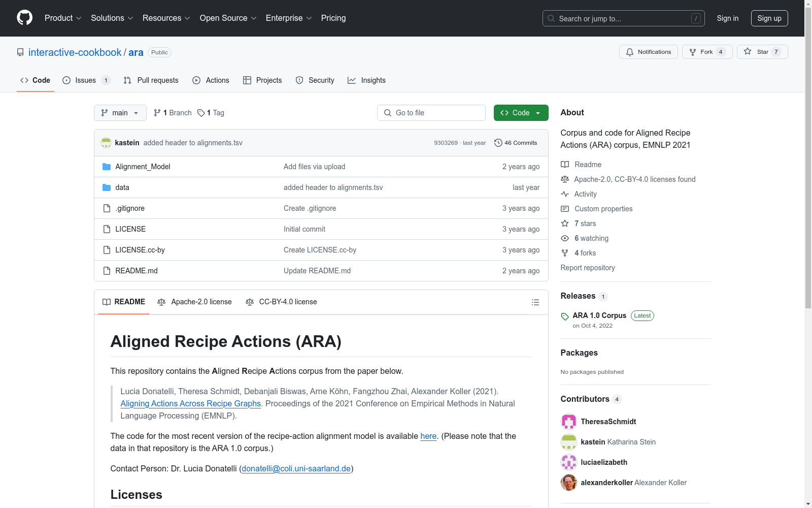Image resolution: width=812 pixels, height=508 pixels.
Task: Expand the Solutions menu
Action: 112,18
